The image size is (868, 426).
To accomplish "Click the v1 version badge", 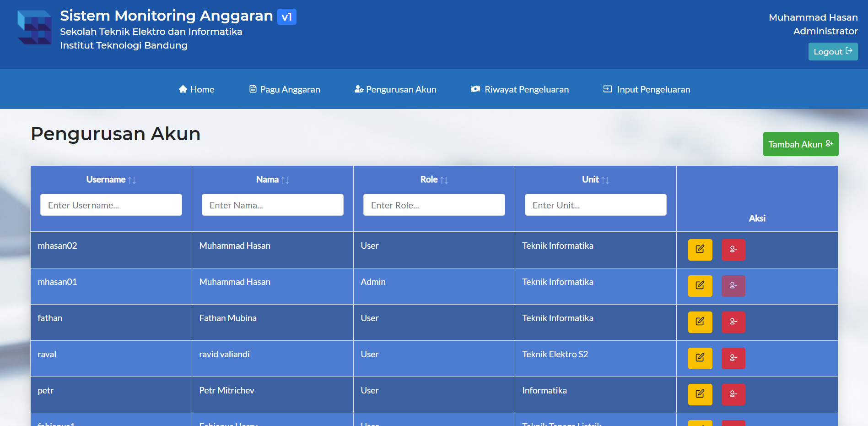I will (x=287, y=17).
